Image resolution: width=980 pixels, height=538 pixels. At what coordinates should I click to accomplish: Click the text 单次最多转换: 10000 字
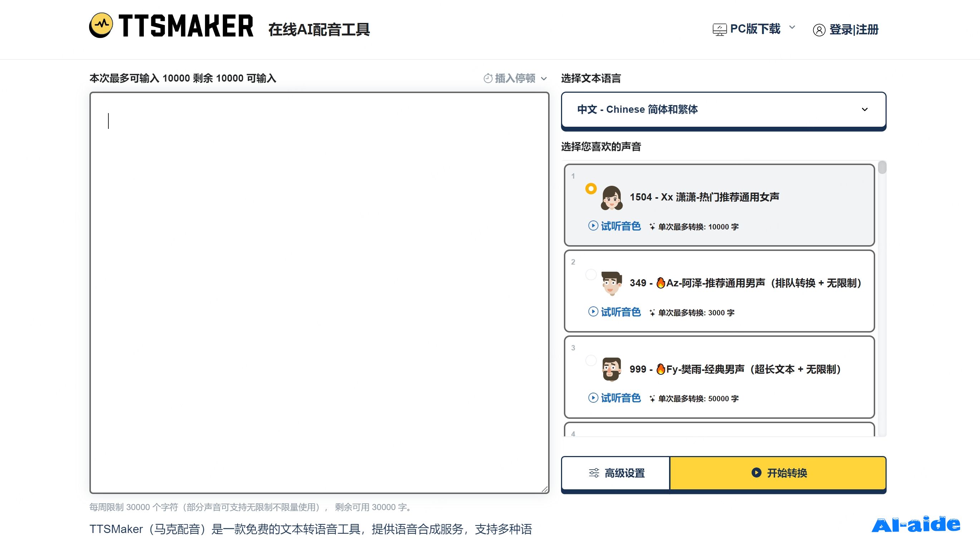(x=698, y=227)
